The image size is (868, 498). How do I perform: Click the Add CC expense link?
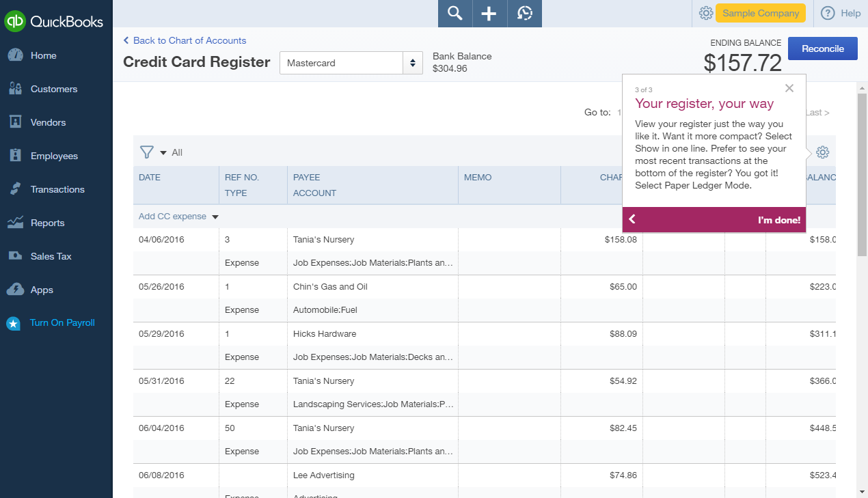(172, 217)
